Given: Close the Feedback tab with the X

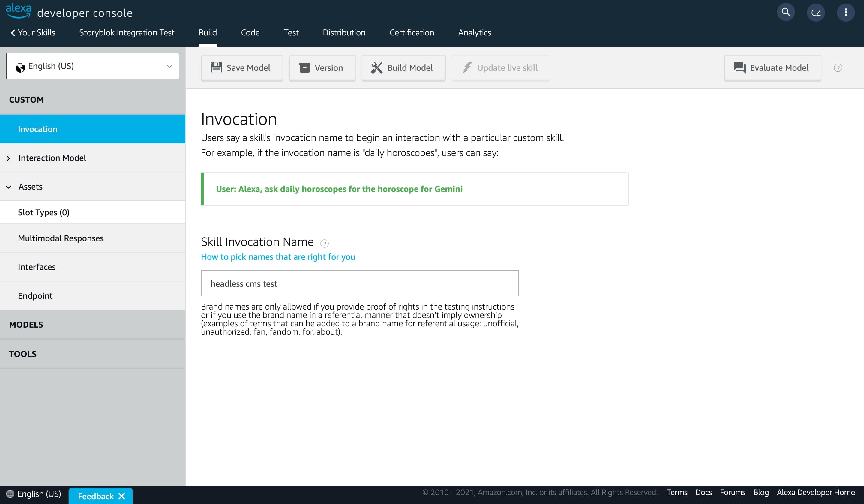Looking at the screenshot, I should (122, 496).
